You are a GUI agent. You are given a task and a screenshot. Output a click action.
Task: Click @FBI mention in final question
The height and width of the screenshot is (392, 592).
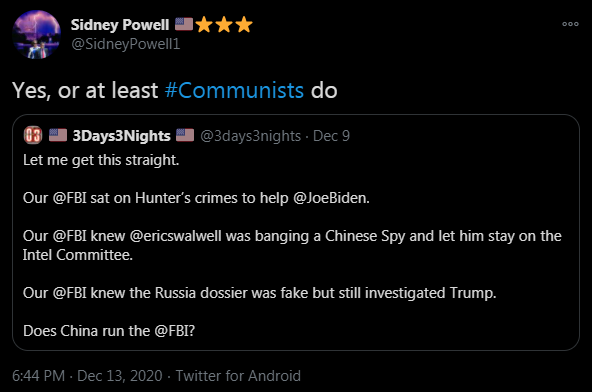(x=172, y=331)
